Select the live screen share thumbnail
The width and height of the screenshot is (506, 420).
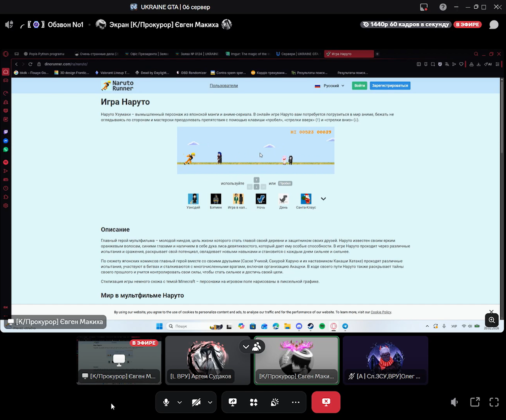(x=119, y=360)
